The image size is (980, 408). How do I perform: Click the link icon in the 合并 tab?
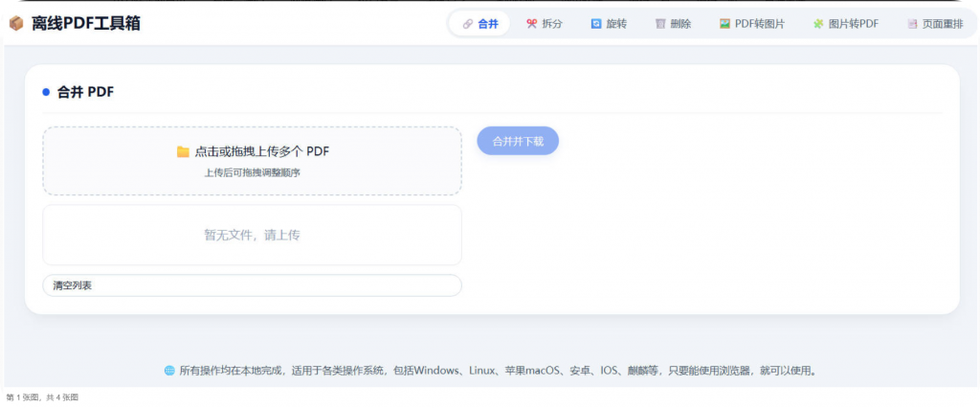pos(467,24)
